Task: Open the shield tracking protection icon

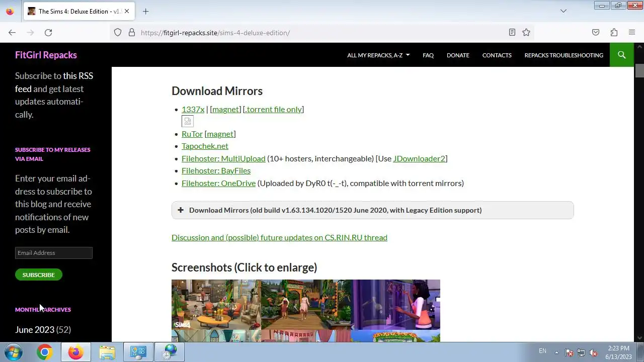Action: tap(118, 33)
